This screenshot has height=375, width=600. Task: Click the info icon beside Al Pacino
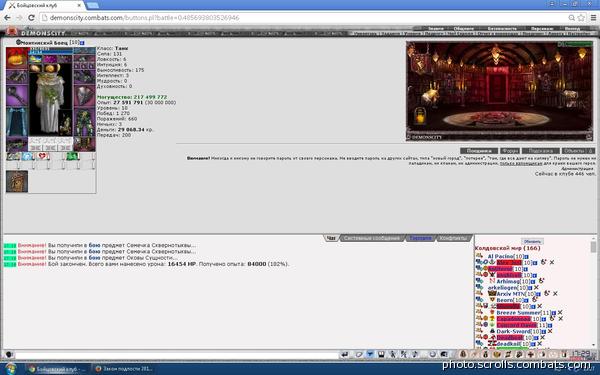(x=527, y=257)
